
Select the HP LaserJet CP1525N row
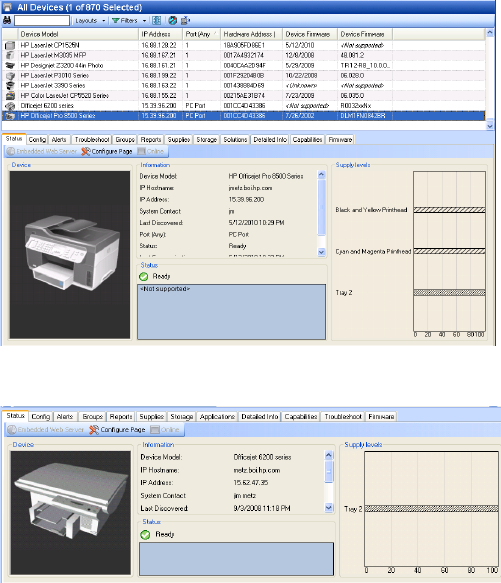pyautogui.click(x=244, y=45)
